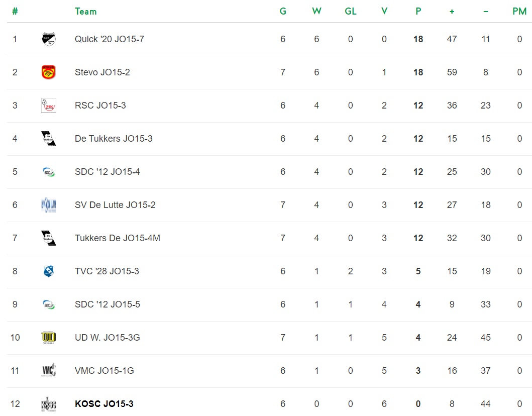Click the UD W. yellow-black logo
The width and height of the screenshot is (532, 416).
point(49,338)
